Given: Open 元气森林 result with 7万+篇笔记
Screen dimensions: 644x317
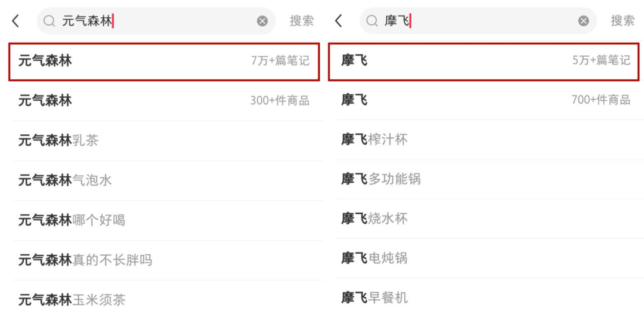Looking at the screenshot, I should pyautogui.click(x=164, y=61).
